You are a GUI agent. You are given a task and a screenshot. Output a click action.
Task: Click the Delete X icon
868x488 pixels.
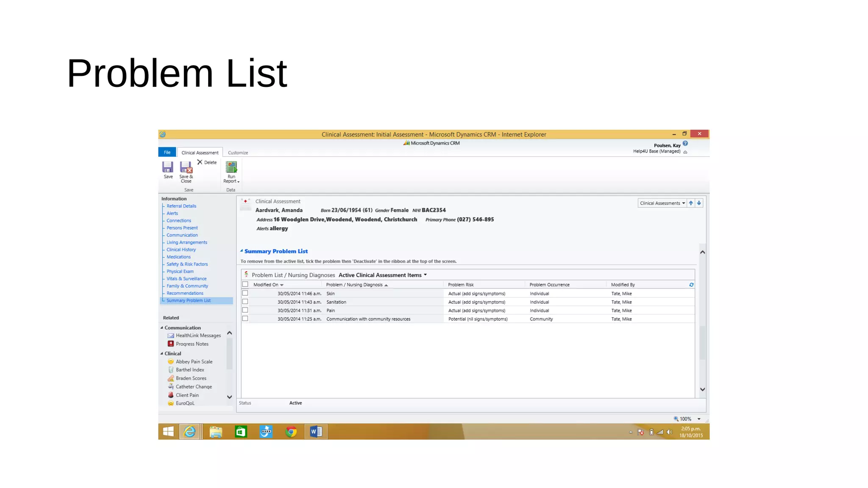[x=200, y=162]
